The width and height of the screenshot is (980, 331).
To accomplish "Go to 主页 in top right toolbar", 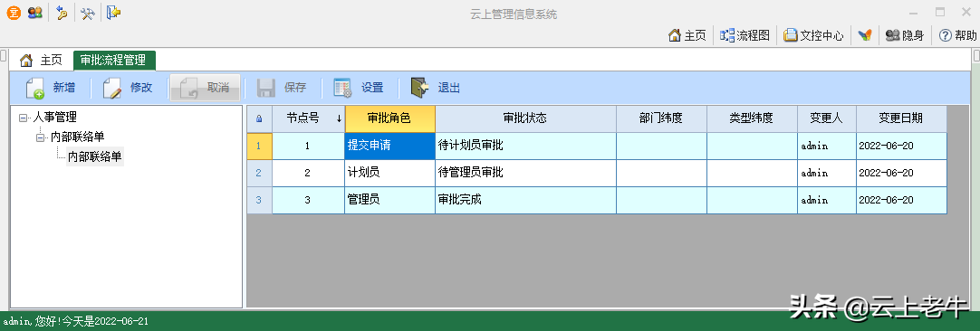I will [687, 35].
